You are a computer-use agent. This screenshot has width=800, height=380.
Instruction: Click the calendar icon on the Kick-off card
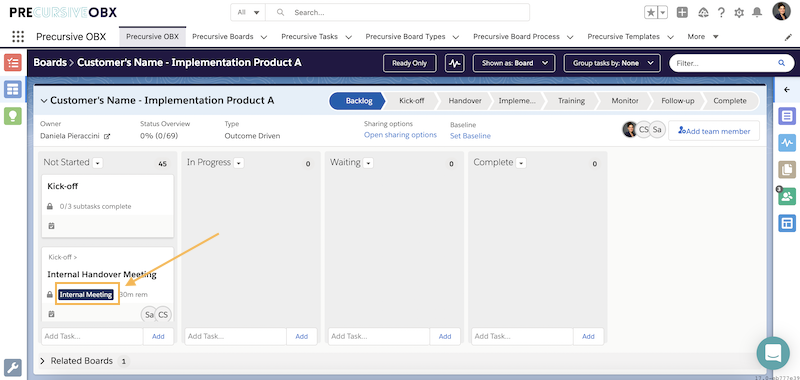(x=51, y=226)
